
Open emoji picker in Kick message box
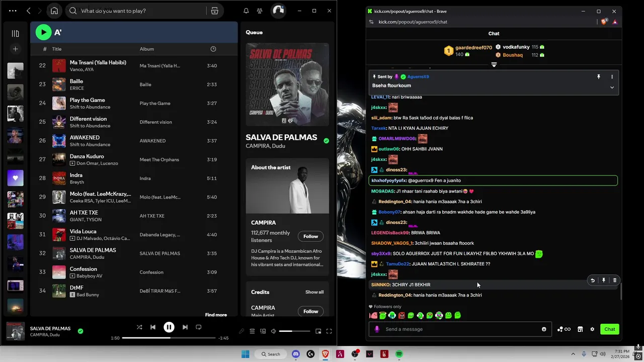click(544, 329)
